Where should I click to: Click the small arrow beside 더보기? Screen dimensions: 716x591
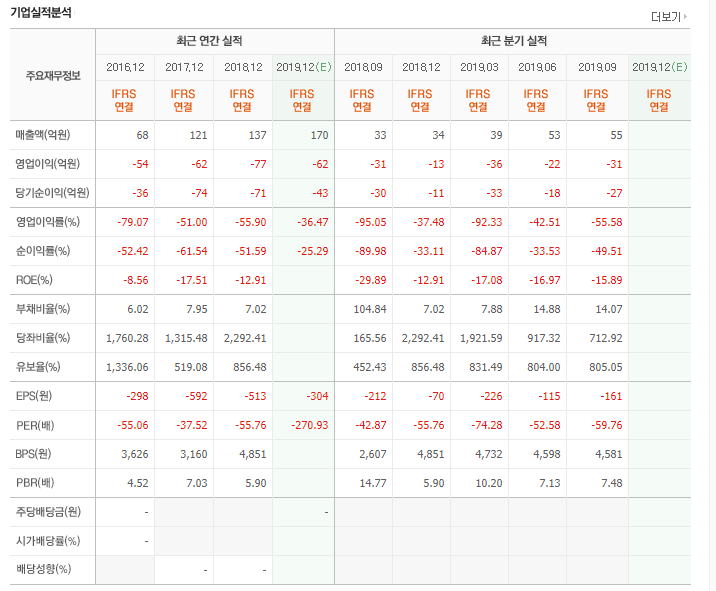[685, 18]
